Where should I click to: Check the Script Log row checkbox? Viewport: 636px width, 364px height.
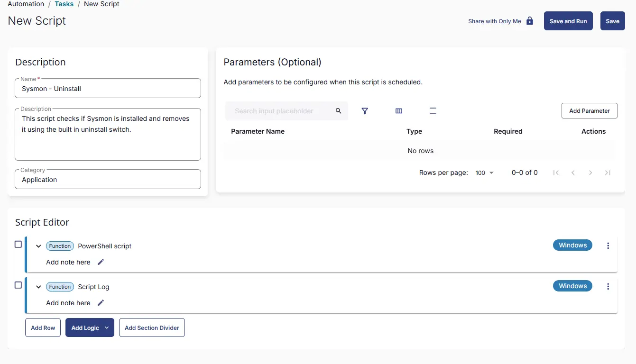coord(18,285)
